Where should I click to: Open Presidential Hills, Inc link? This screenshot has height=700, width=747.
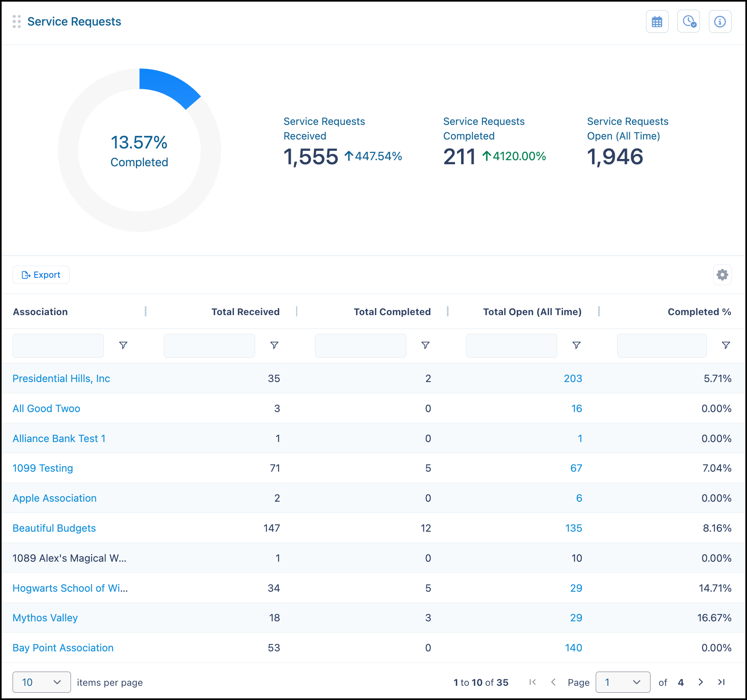(61, 378)
